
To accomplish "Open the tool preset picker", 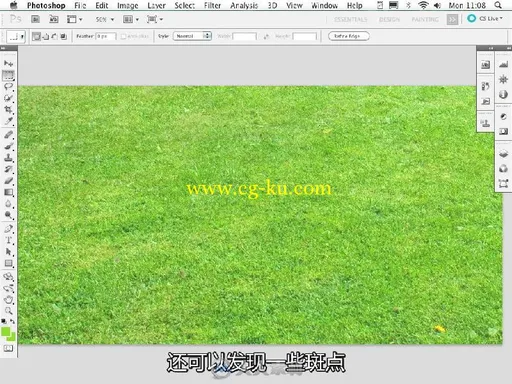I will (16, 36).
